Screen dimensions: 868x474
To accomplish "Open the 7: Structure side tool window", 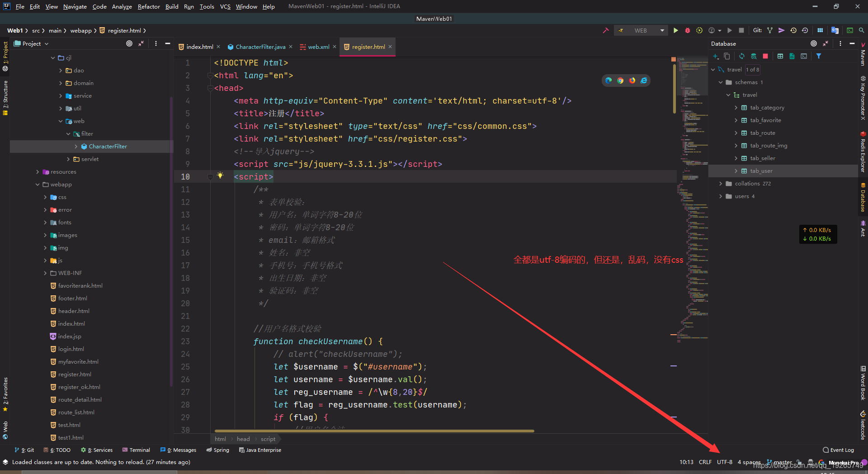I will (x=5, y=98).
